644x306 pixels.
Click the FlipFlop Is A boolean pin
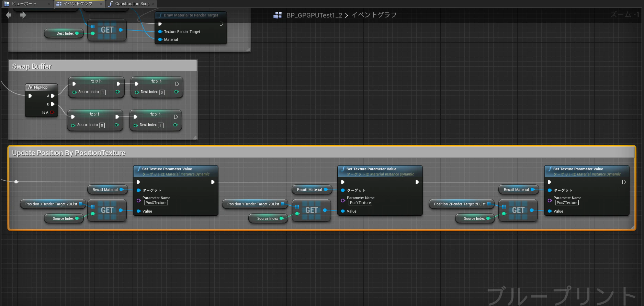coord(52,112)
